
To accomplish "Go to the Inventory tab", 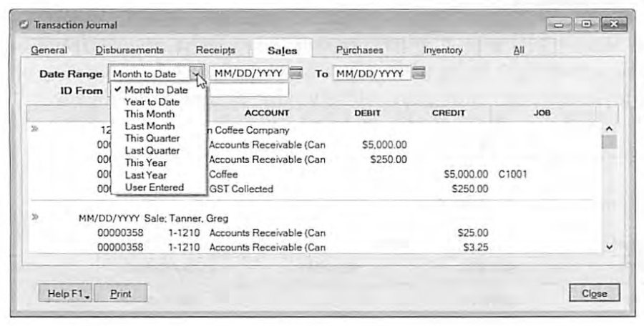I will (x=443, y=50).
